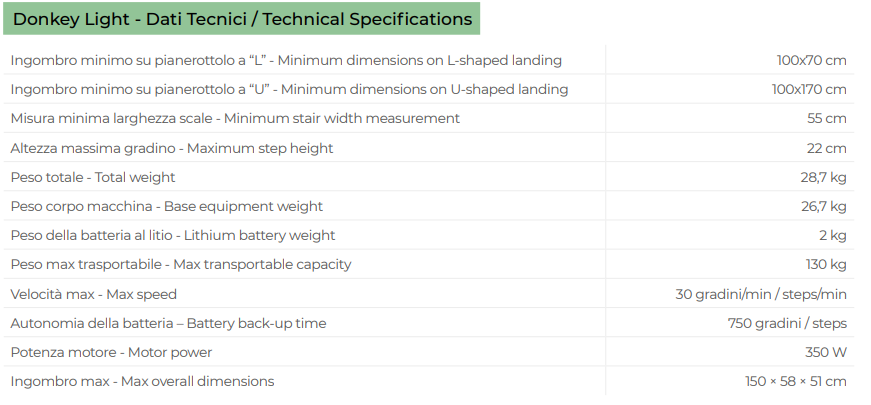This screenshot has width=871, height=405.
Task: Select the Max speed row label
Action: pyautogui.click(x=93, y=294)
